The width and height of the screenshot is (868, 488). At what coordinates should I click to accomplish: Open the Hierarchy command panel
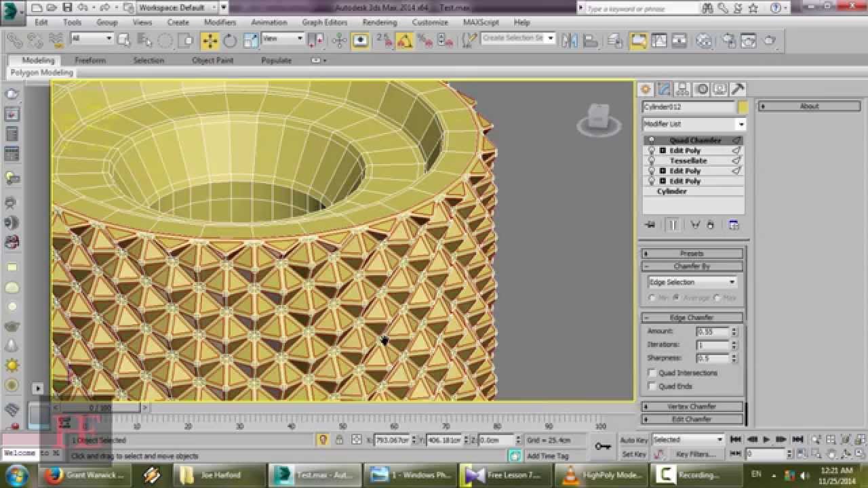pyautogui.click(x=682, y=89)
